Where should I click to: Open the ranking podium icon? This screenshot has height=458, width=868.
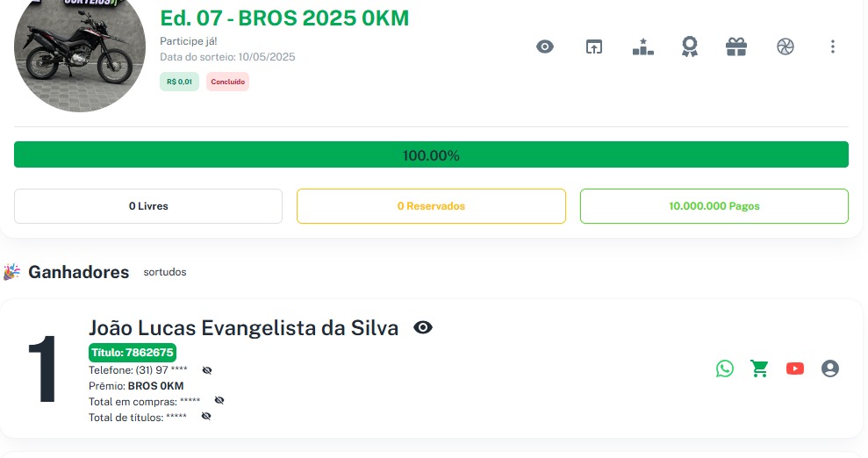click(x=643, y=47)
